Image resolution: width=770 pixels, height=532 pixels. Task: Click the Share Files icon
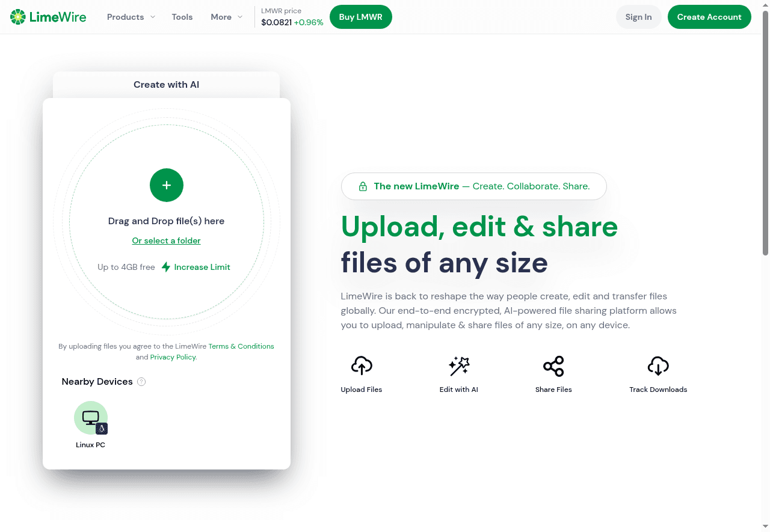[553, 366]
